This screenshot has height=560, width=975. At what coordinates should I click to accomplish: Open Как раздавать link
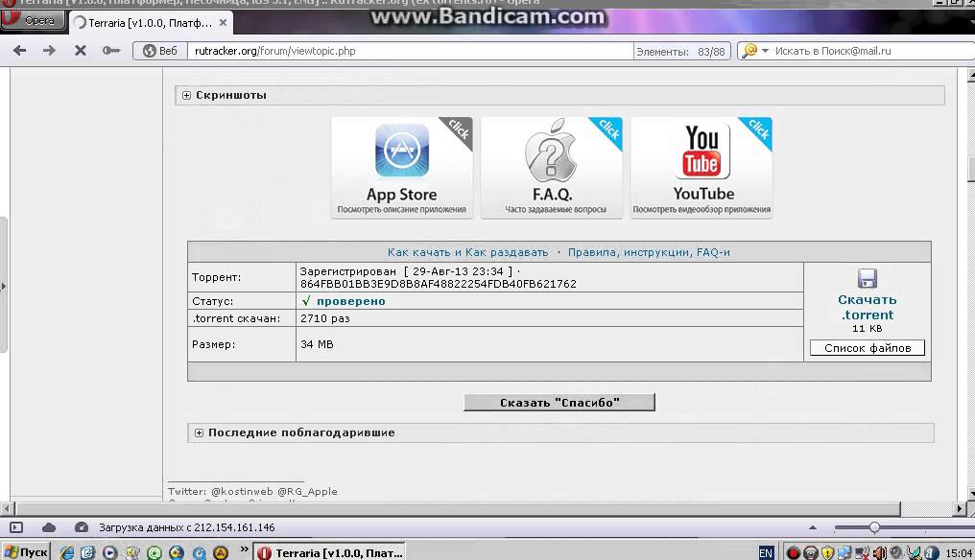click(507, 252)
